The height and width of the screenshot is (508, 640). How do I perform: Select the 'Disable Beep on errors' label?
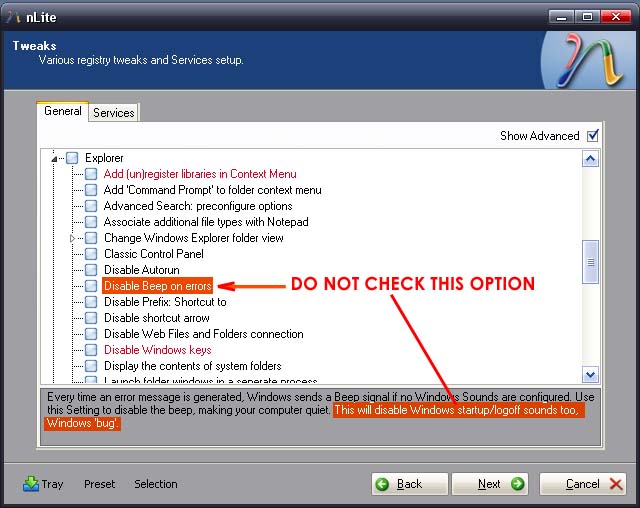[158, 286]
